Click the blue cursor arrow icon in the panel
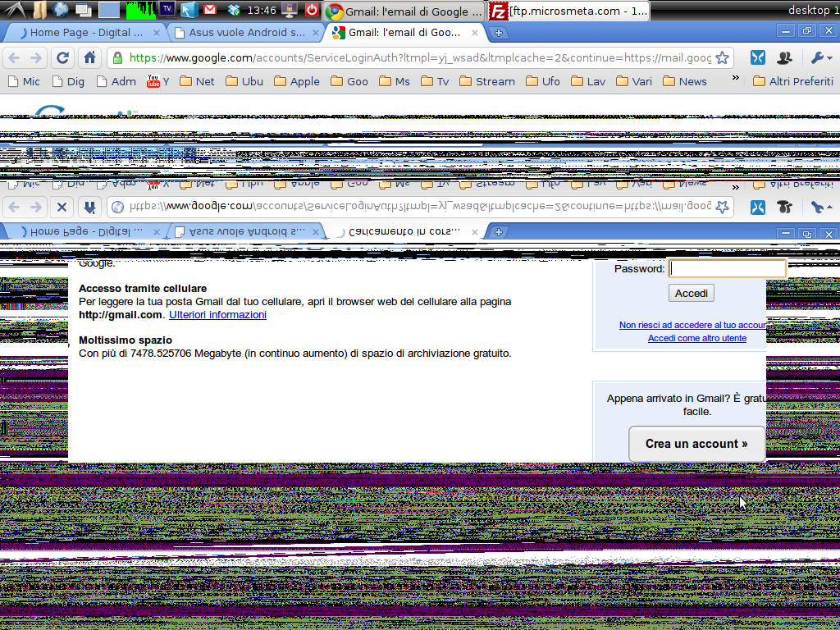 (x=189, y=10)
